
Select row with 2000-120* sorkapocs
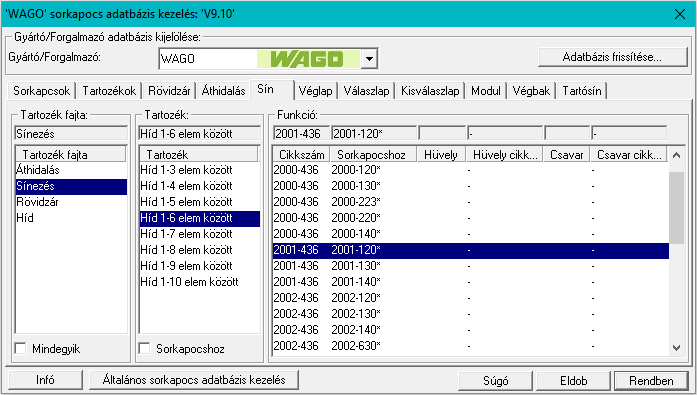point(470,170)
